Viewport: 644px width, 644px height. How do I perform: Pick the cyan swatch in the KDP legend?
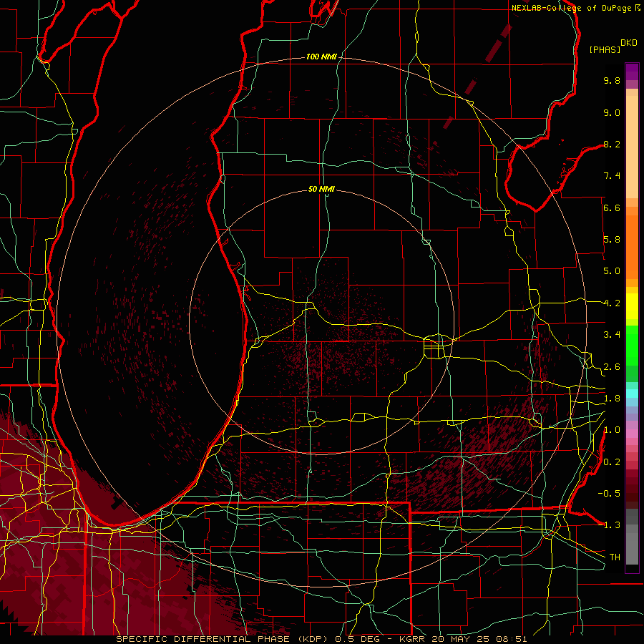point(632,394)
